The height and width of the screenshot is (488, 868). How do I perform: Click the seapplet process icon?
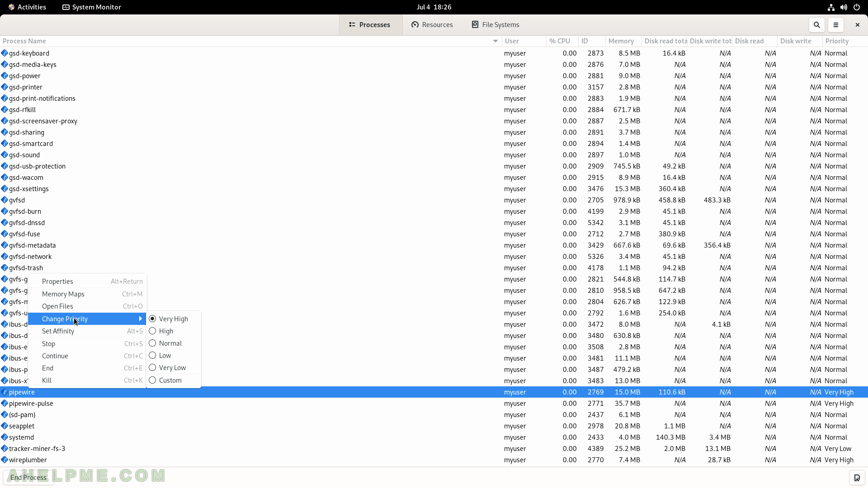5,426
